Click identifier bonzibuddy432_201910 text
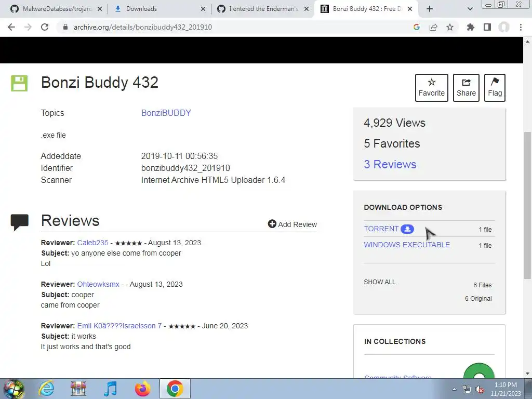The image size is (532, 399). (185, 168)
